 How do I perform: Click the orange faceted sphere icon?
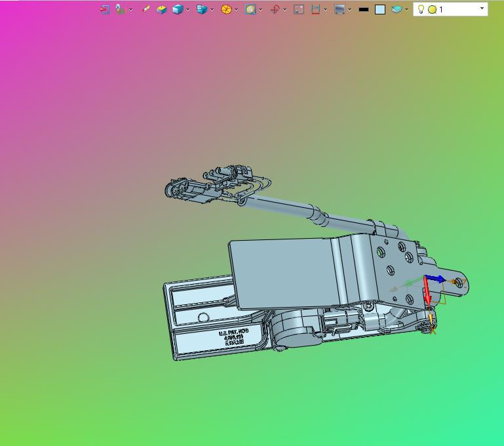[x=226, y=10]
